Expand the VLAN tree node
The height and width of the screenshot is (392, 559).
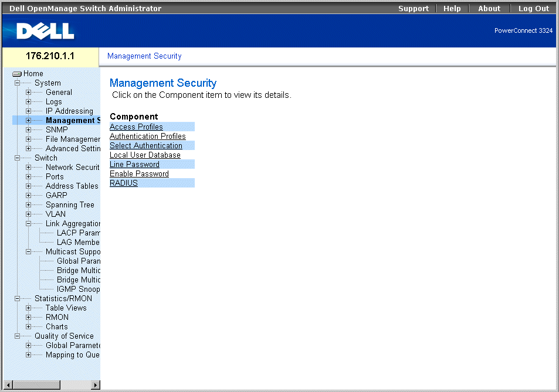[29, 214]
